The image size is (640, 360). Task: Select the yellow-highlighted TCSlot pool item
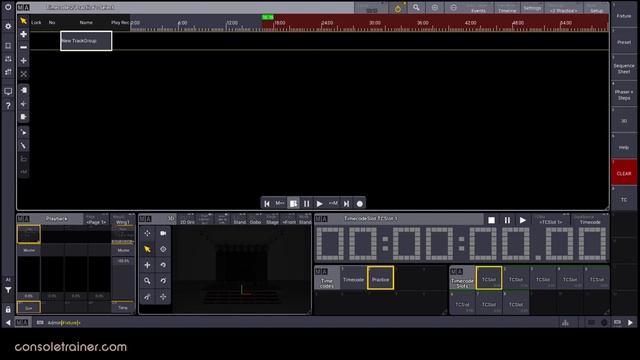click(489, 278)
